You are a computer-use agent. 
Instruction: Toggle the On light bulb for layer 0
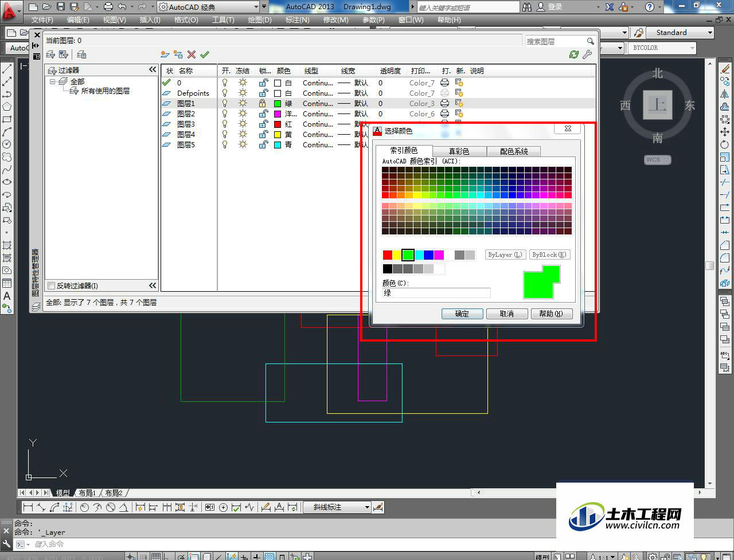click(225, 83)
